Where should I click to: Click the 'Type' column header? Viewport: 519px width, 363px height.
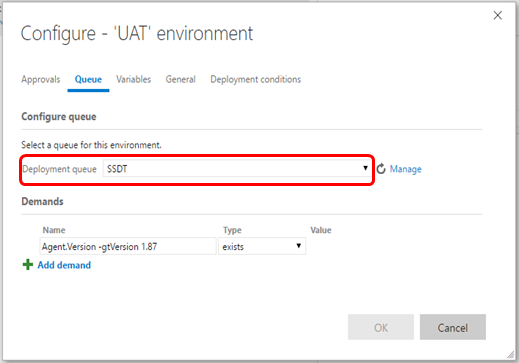click(232, 230)
